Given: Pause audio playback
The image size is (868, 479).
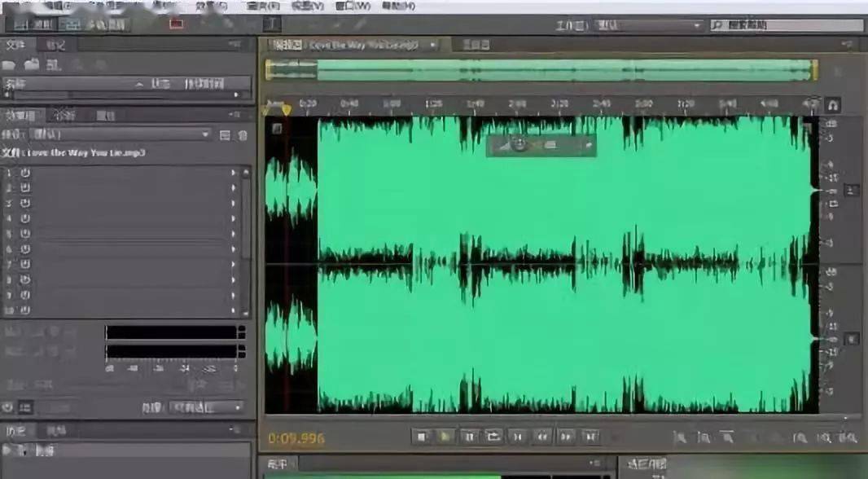Looking at the screenshot, I should [x=469, y=437].
